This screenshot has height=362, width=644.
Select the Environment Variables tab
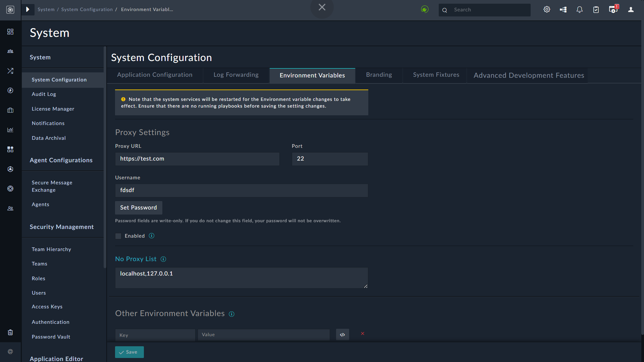(312, 75)
